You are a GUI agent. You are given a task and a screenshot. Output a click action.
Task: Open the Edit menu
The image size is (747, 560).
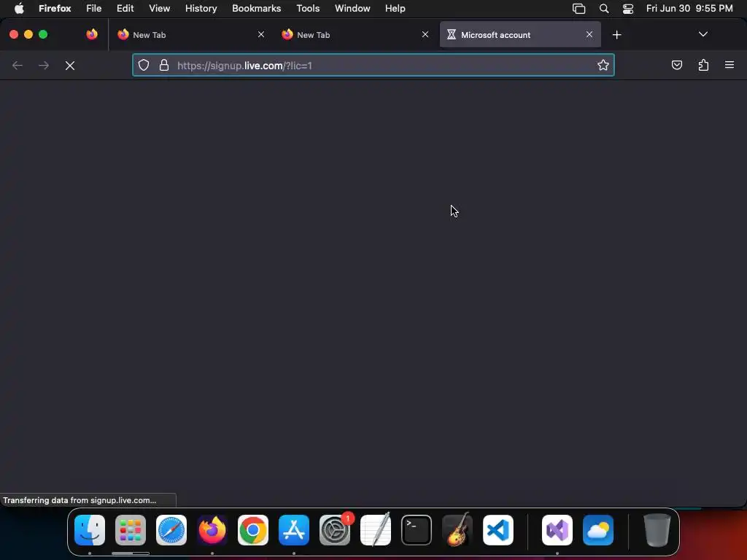(x=125, y=9)
